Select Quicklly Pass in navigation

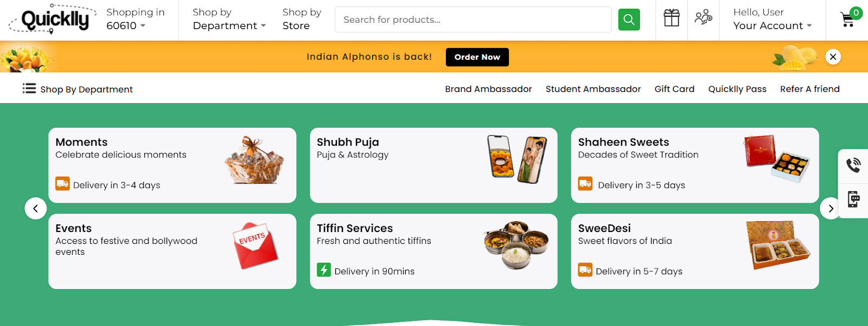737,89
